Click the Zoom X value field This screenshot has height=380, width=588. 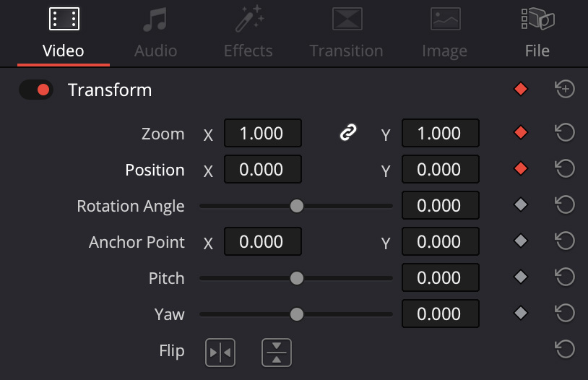click(263, 134)
